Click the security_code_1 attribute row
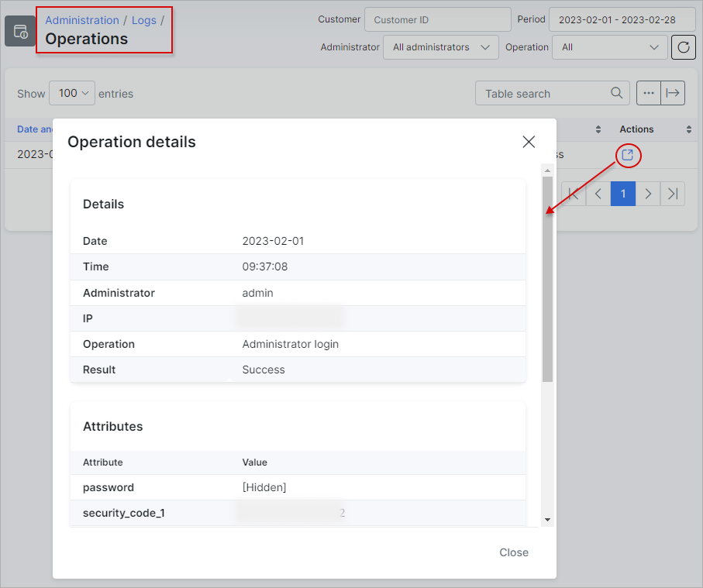 [298, 513]
